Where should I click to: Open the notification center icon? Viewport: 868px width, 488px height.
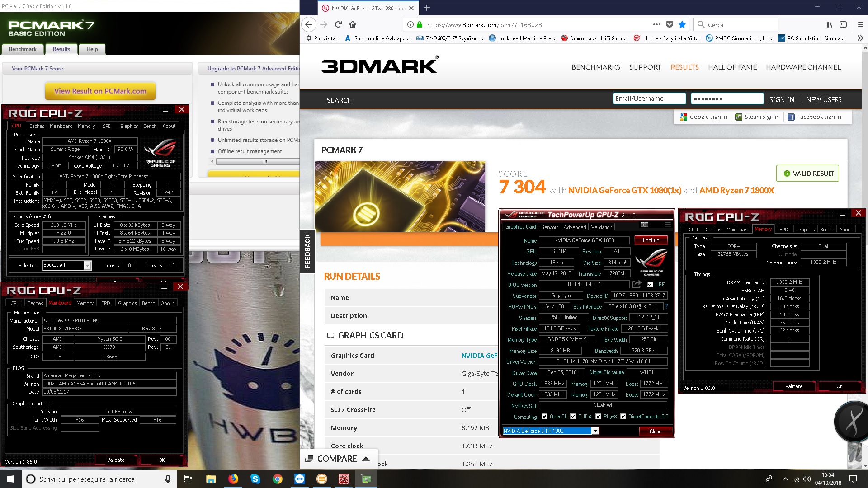[x=853, y=479]
